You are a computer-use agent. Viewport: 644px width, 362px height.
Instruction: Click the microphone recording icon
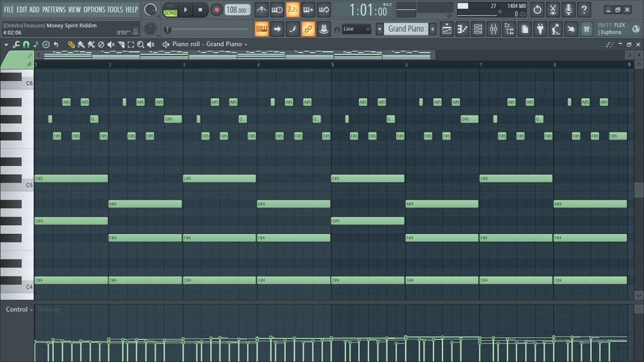pos(569,10)
